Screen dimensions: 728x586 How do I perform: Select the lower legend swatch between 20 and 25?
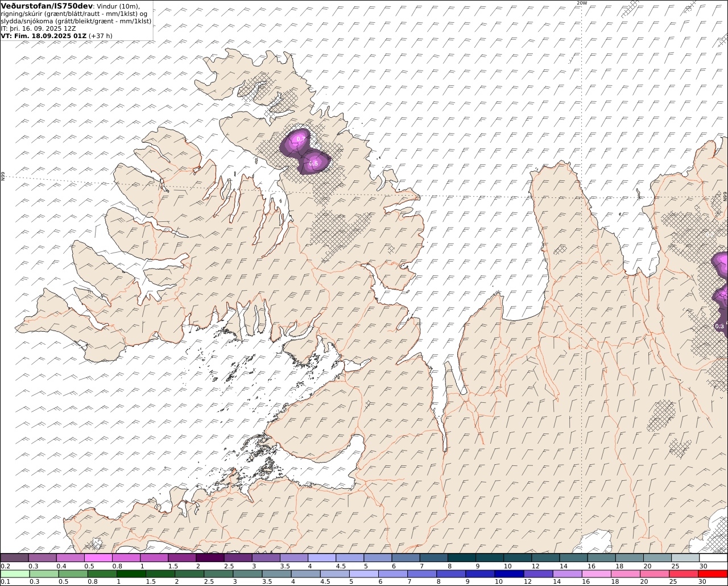pyautogui.click(x=654, y=573)
